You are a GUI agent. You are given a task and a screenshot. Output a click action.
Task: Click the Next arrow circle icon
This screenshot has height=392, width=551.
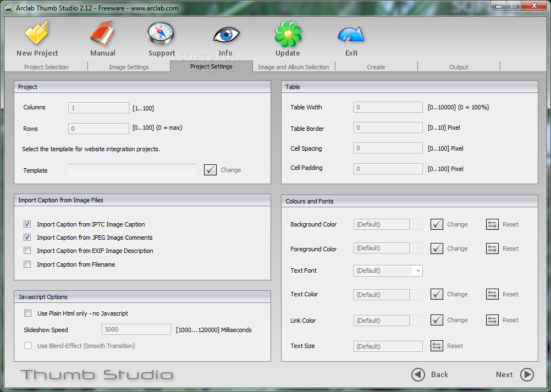[x=527, y=374]
